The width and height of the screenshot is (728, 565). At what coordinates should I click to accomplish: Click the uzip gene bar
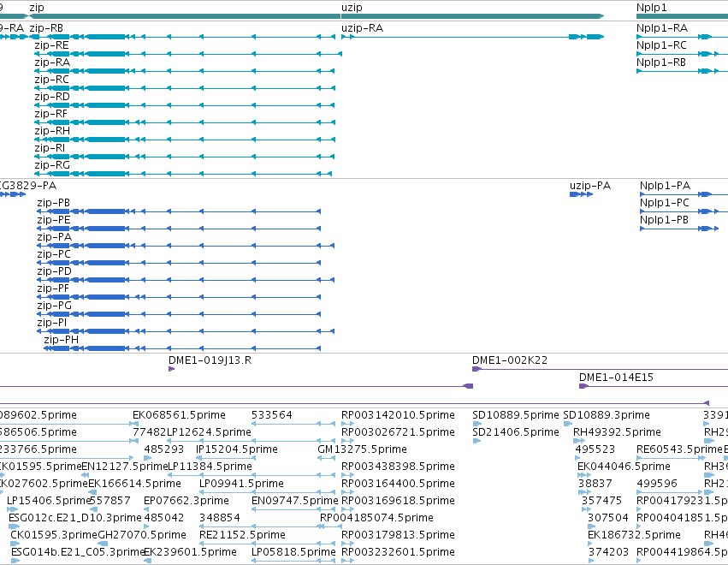click(x=472, y=16)
